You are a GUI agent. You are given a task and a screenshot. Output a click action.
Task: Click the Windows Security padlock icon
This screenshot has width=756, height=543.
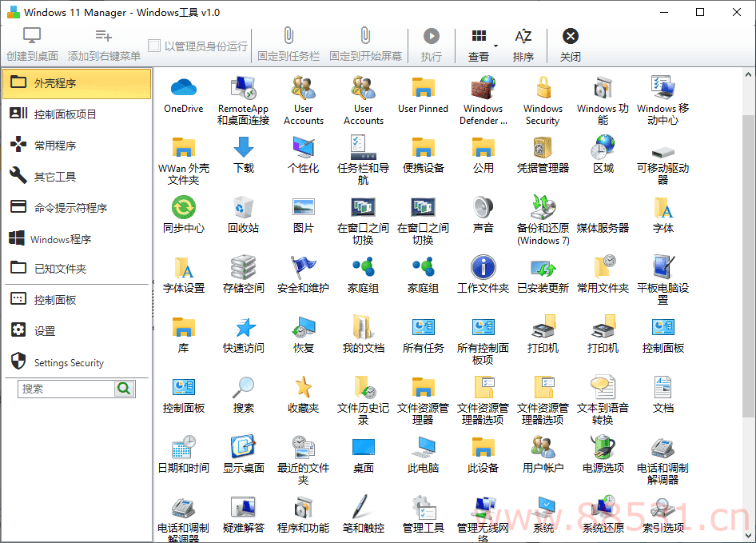(543, 88)
